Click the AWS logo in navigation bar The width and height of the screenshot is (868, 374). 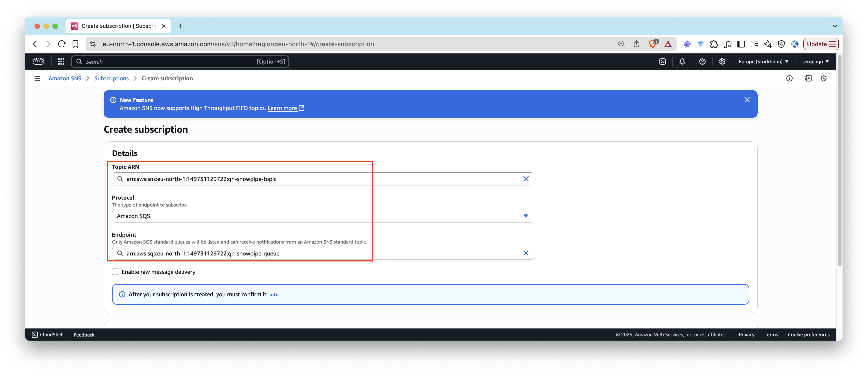[38, 61]
